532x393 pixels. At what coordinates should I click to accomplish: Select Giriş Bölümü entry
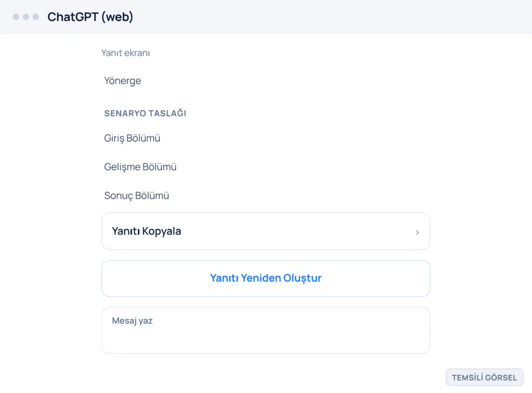click(x=132, y=138)
